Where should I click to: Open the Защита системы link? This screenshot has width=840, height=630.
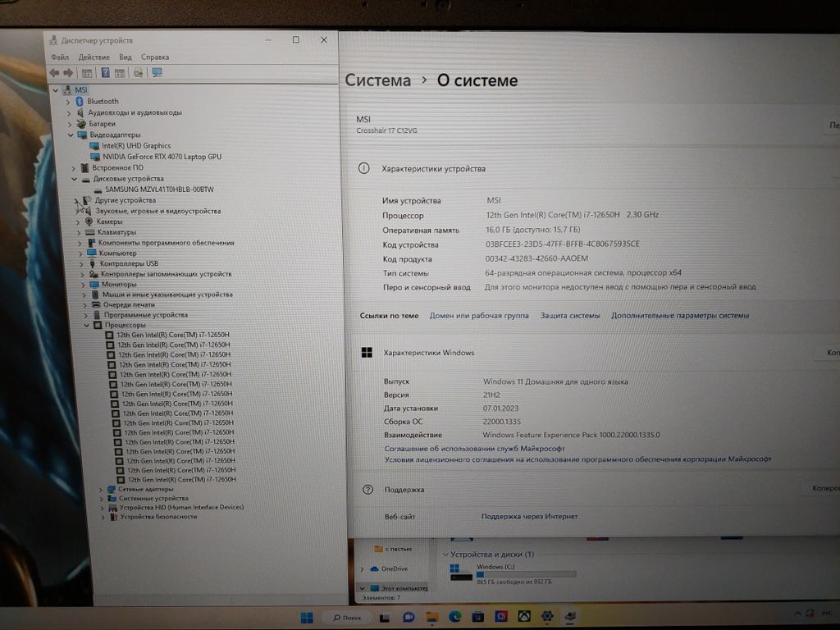point(570,316)
